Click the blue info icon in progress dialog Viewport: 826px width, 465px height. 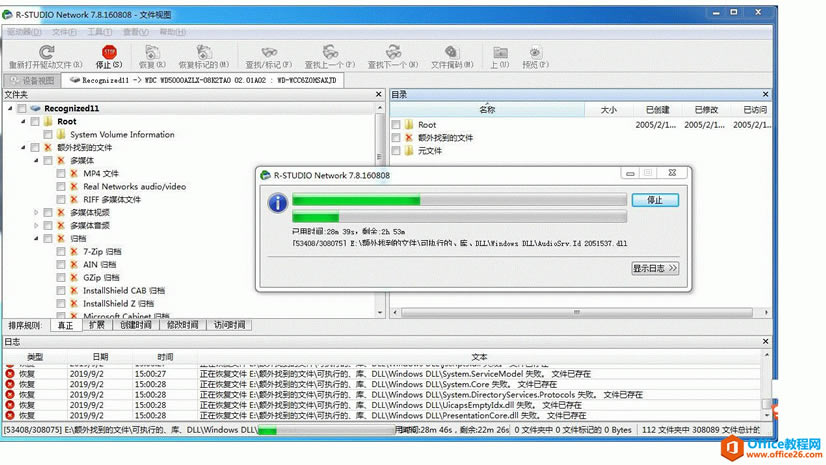pyautogui.click(x=278, y=203)
